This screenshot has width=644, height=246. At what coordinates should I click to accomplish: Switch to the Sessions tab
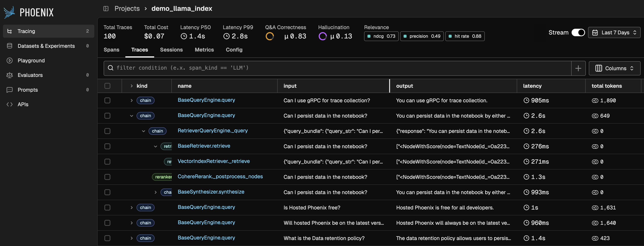172,50
